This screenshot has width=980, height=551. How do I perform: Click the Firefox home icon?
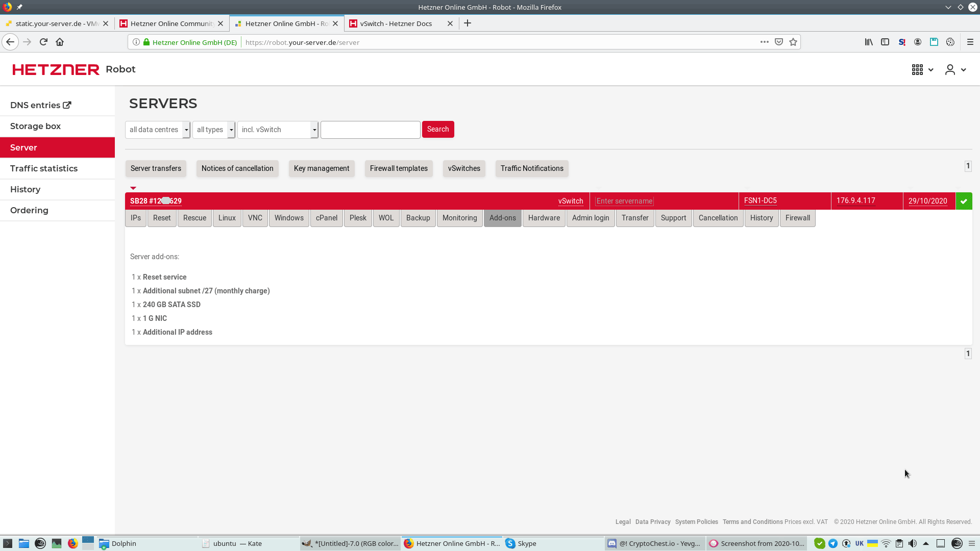[60, 42]
